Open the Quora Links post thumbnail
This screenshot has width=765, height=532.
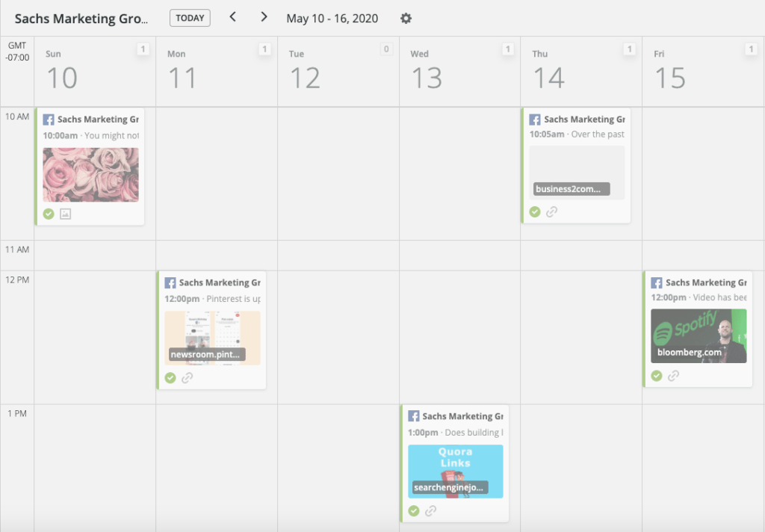[455, 471]
